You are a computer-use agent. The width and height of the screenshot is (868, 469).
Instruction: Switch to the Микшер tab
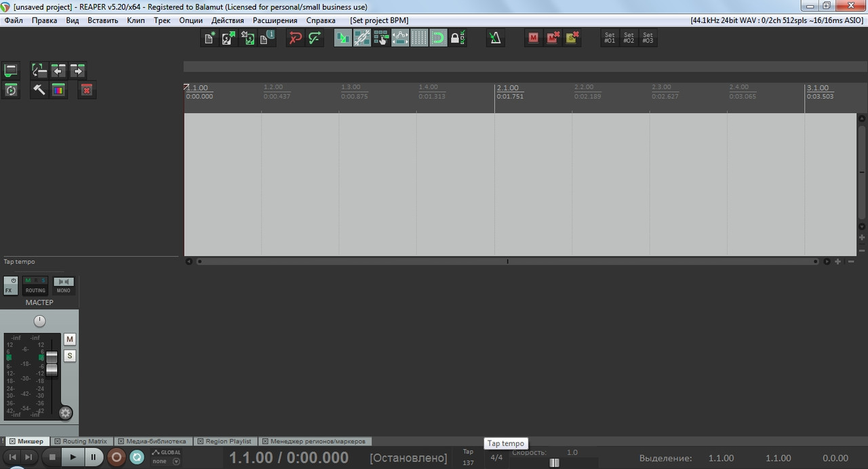26,441
